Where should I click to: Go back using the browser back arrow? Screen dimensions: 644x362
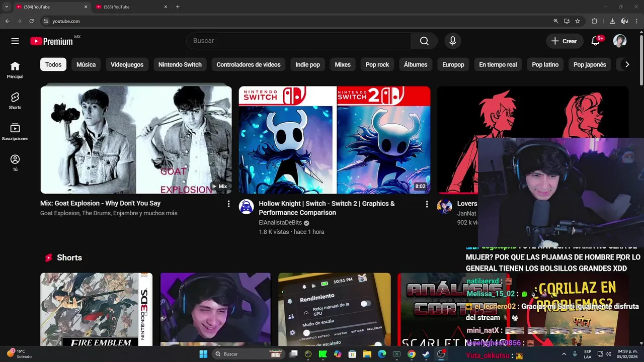tap(7, 21)
